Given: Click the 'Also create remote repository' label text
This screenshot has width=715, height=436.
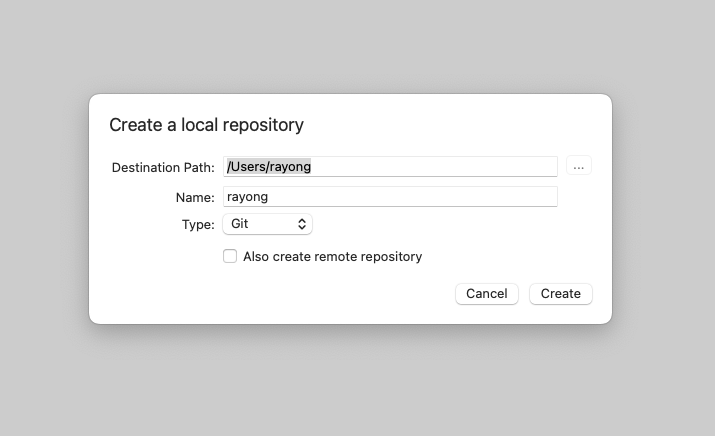Looking at the screenshot, I should (332, 256).
